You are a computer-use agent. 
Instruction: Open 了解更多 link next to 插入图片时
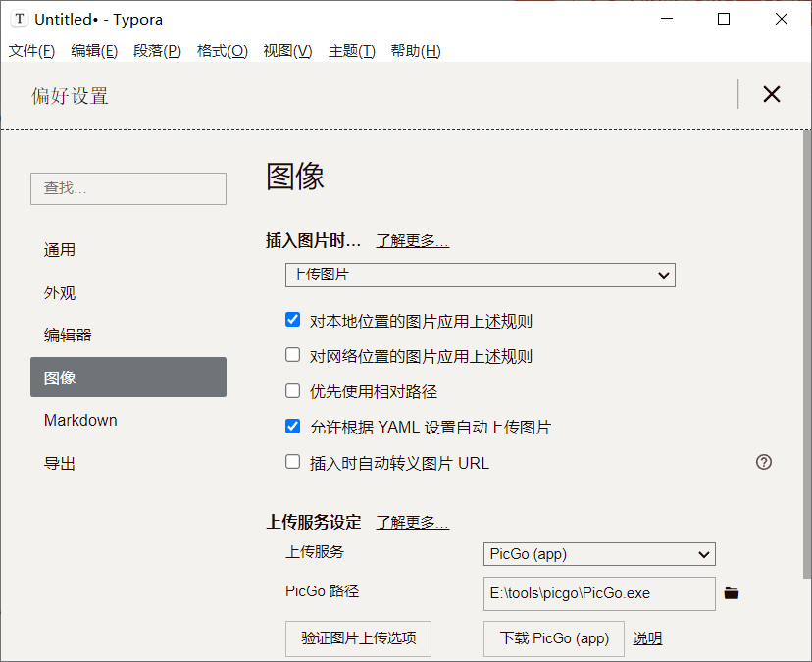413,241
